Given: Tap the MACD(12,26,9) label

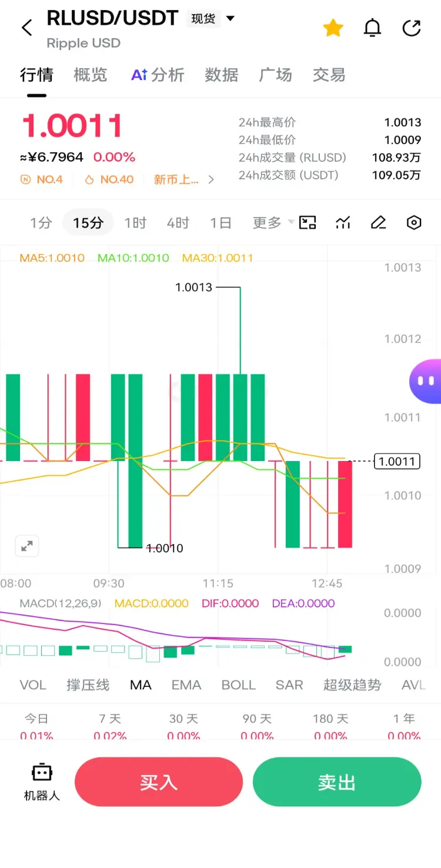Looking at the screenshot, I should [x=62, y=603].
